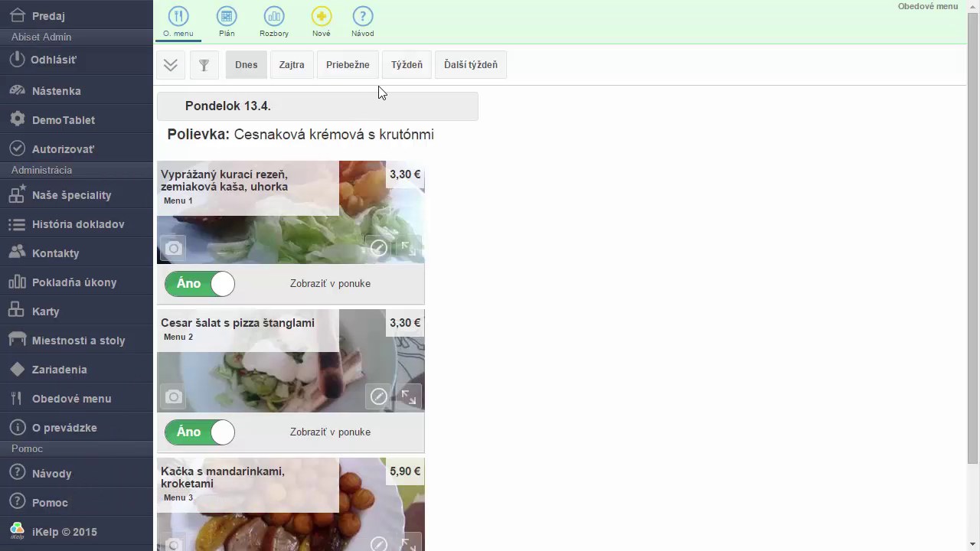
Task: Open Obedové menu in the sidebar
Action: tap(77, 398)
